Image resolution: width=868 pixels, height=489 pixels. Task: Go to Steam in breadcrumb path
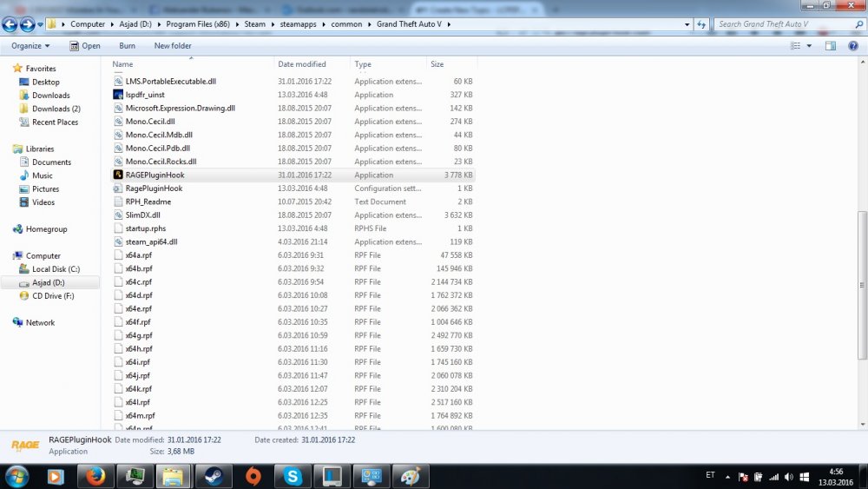pos(254,24)
